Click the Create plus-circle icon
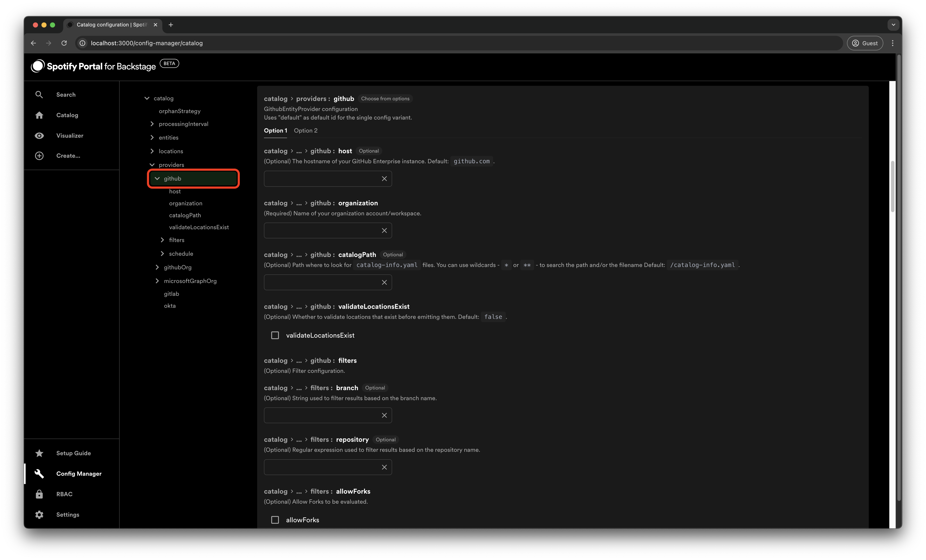The height and width of the screenshot is (560, 926). 39,156
